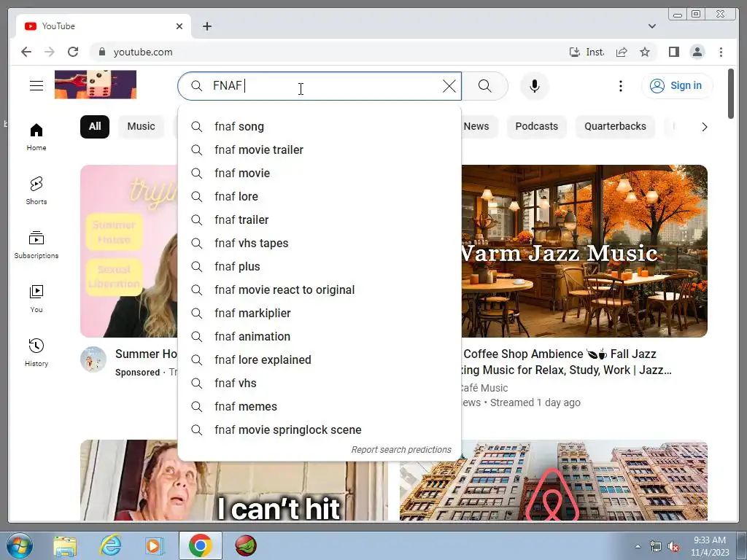
Task: Pick the plain 'fnaf movie' suggestion
Action: pos(320,174)
